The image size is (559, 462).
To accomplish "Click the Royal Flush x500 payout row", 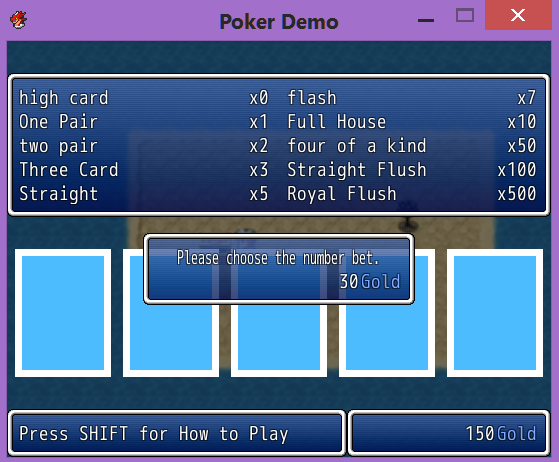I will [x=412, y=194].
